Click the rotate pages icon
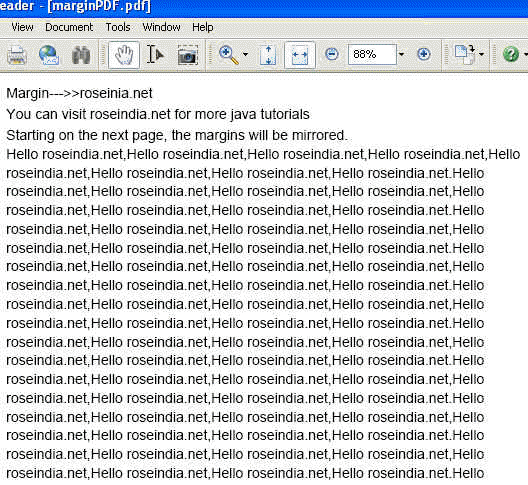This screenshot has width=528, height=485. (x=465, y=54)
